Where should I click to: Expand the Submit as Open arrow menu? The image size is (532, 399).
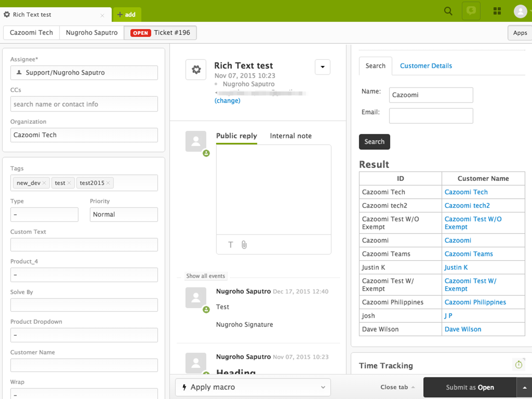click(x=524, y=388)
